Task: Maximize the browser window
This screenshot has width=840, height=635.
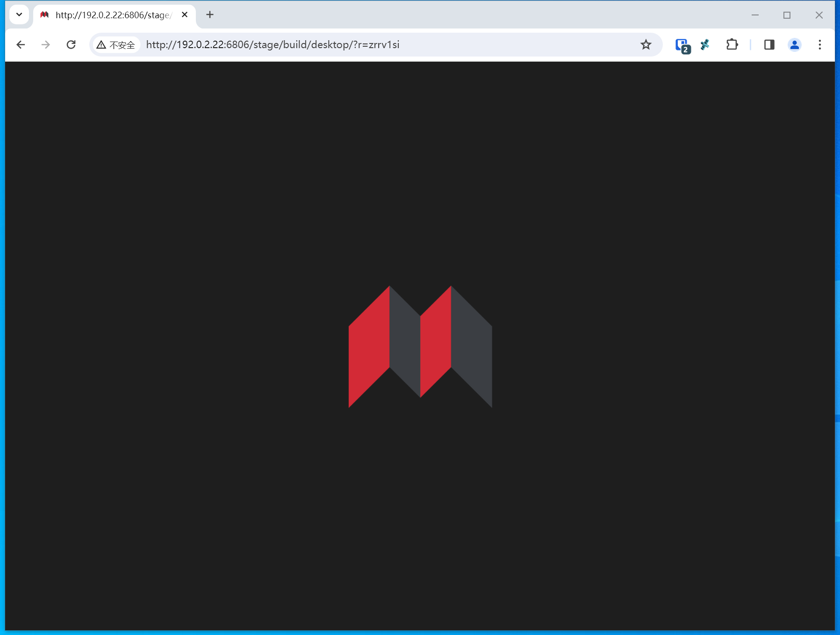Action: tap(787, 15)
